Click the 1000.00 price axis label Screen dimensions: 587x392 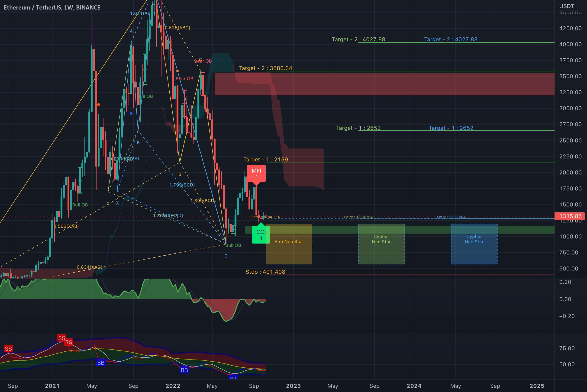(570, 237)
